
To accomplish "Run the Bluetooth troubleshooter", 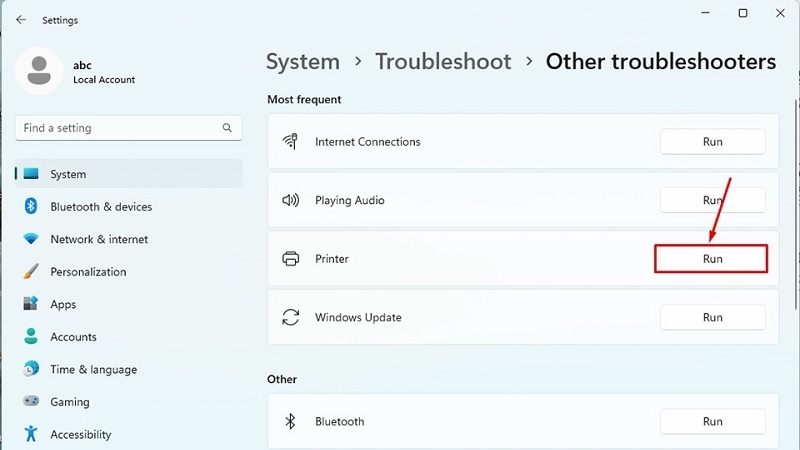I will [x=712, y=421].
